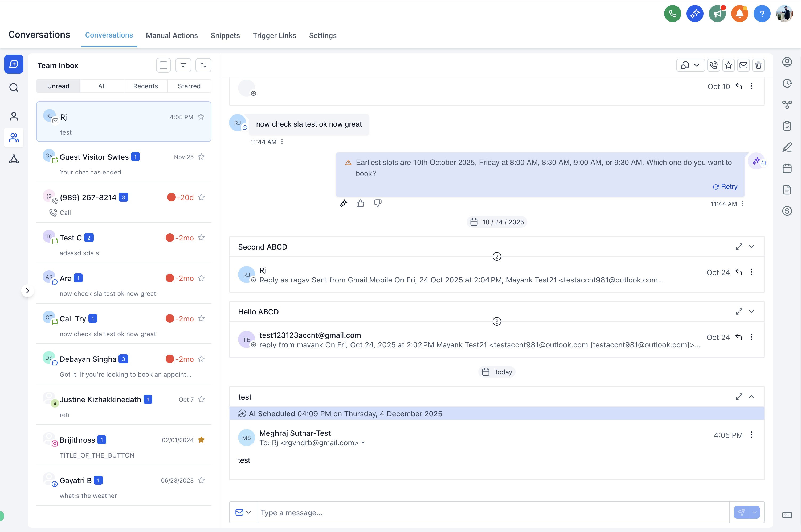
Task: Open the filter conversations icon
Action: [x=183, y=65]
